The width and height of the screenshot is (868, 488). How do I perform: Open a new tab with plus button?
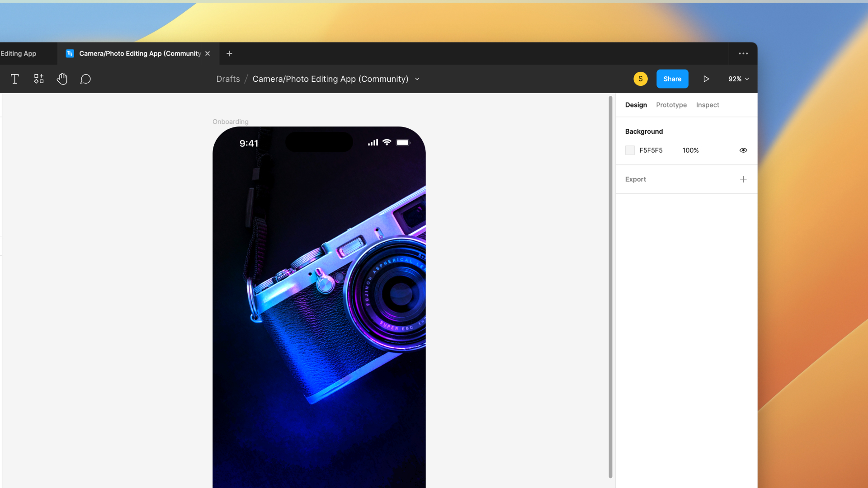coord(229,54)
